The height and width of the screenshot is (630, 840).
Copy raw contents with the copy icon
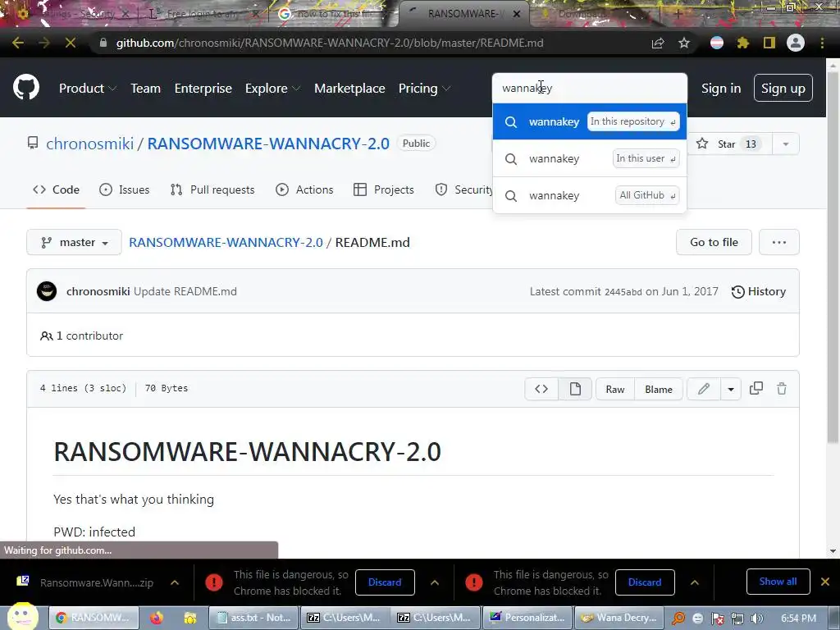click(756, 389)
